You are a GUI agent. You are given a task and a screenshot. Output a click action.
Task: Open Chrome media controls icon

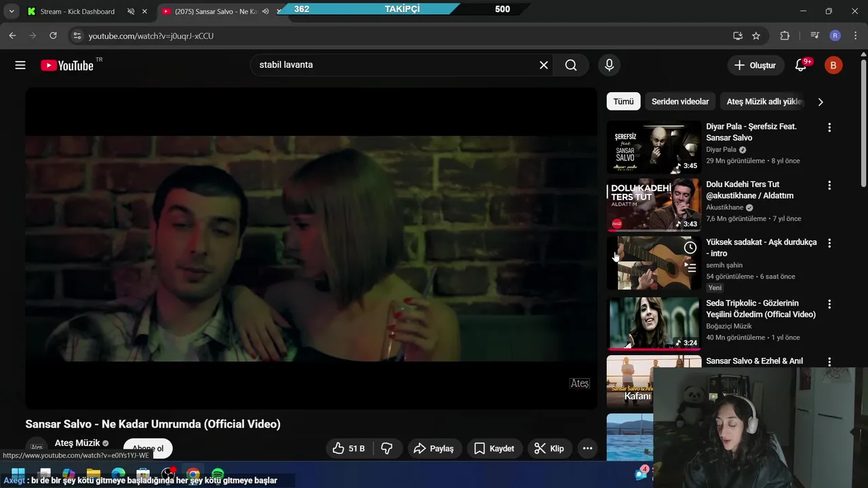pos(814,36)
